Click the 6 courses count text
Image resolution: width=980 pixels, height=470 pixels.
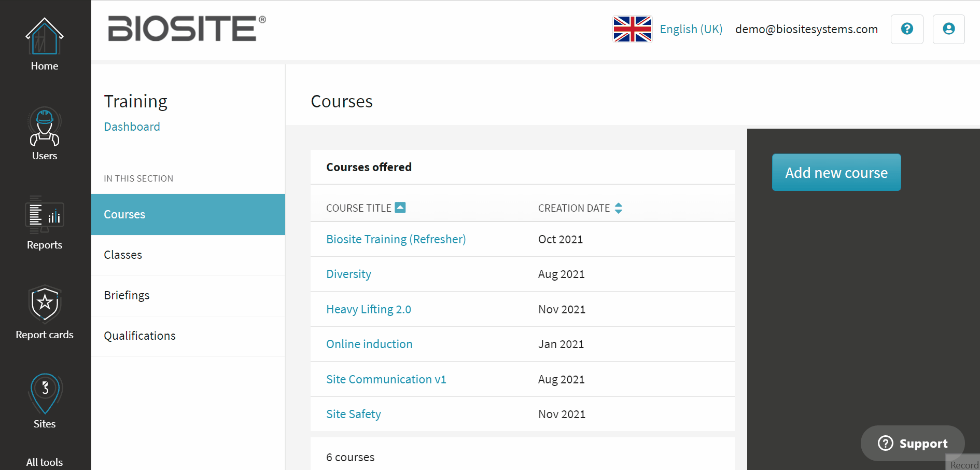(351, 457)
